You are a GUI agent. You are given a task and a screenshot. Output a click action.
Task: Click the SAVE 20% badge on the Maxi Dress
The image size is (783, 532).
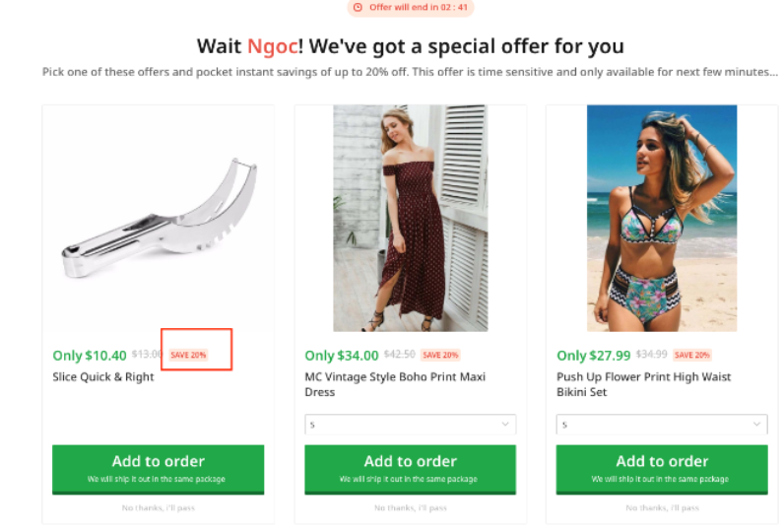pos(440,355)
